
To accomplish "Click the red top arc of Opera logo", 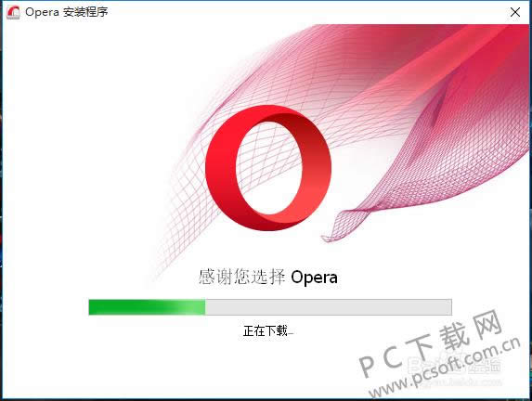I will pos(268,113).
